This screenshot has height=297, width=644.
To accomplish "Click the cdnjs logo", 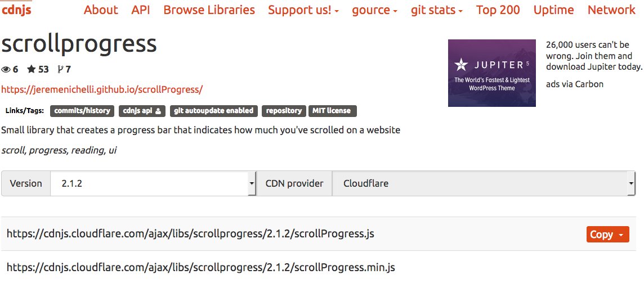I will (x=16, y=10).
